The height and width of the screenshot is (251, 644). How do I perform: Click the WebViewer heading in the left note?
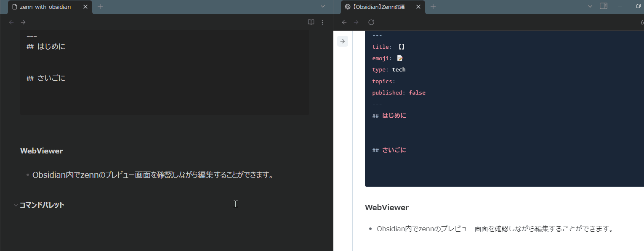point(42,151)
